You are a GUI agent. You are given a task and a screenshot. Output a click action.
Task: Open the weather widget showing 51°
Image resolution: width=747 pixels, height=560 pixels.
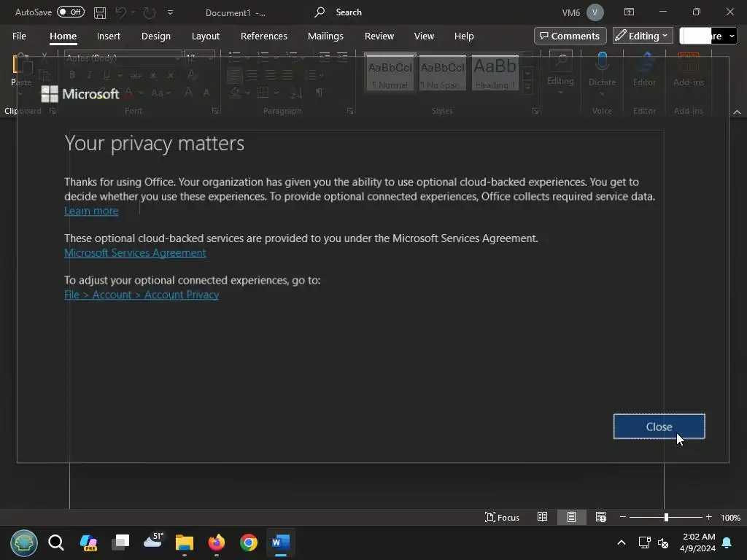tap(153, 541)
